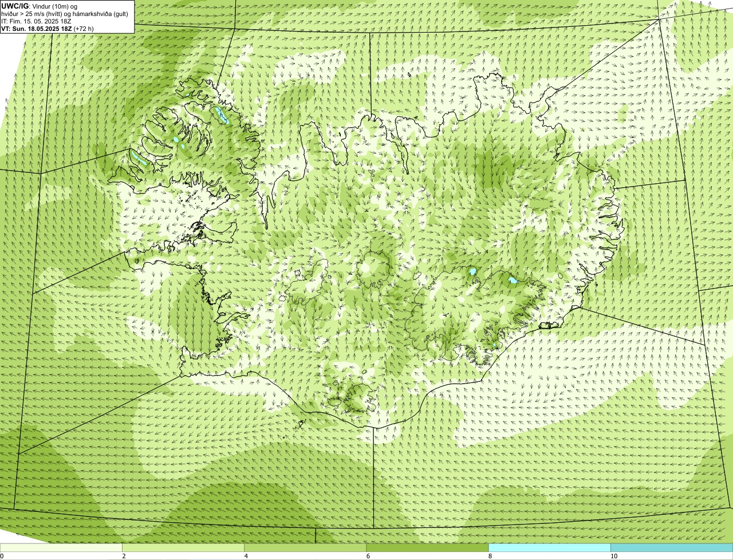
Task: Click the 2–4 m/s light green legend swatch
Action: tap(183, 548)
